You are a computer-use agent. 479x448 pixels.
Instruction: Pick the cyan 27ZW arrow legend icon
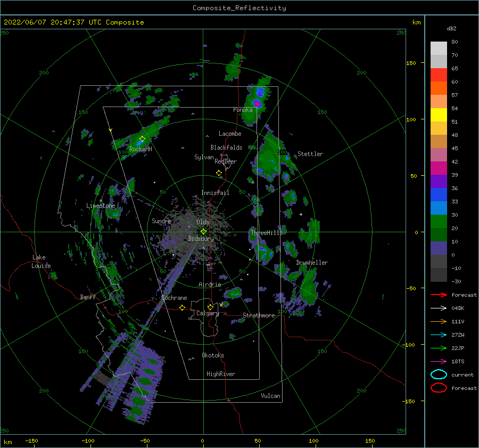439,335
